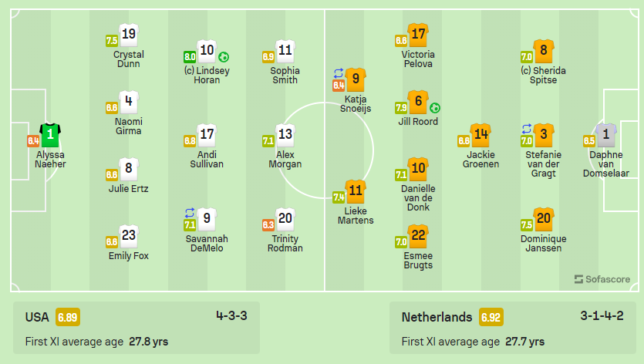Click Lindsey Horan's goal ball icon
Image resolution: width=644 pixels, height=364 pixels.
224,57
